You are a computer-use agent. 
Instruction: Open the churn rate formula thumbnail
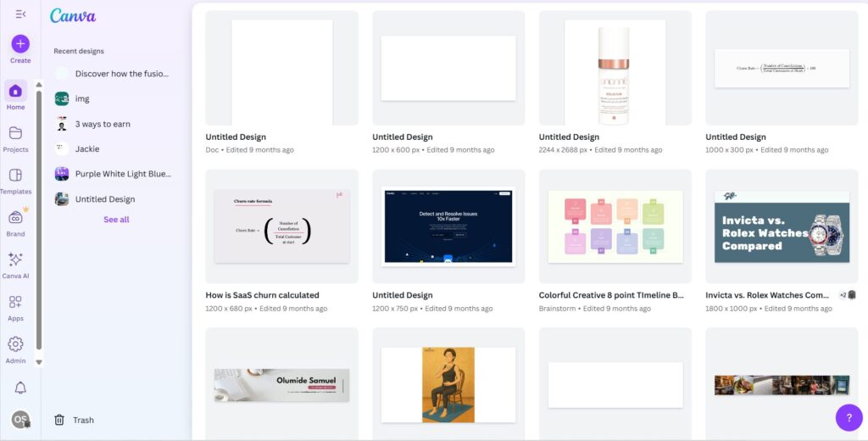(281, 226)
